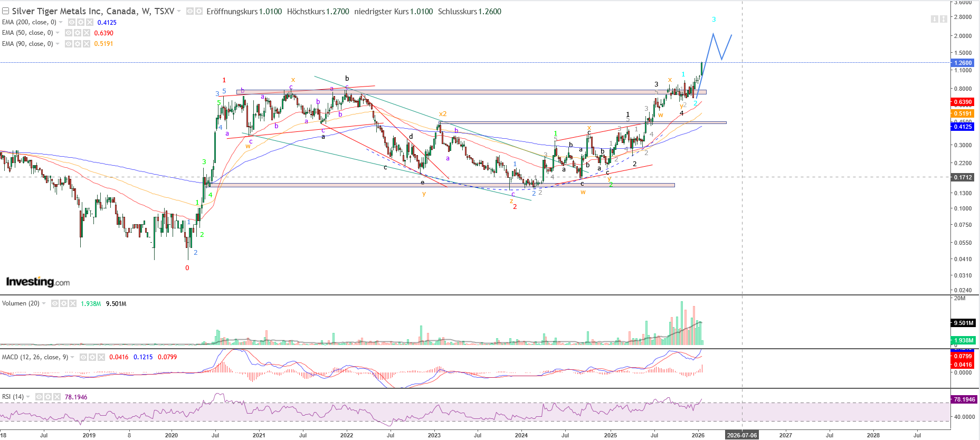Click the pane move-down arrow icon

[934, 19]
